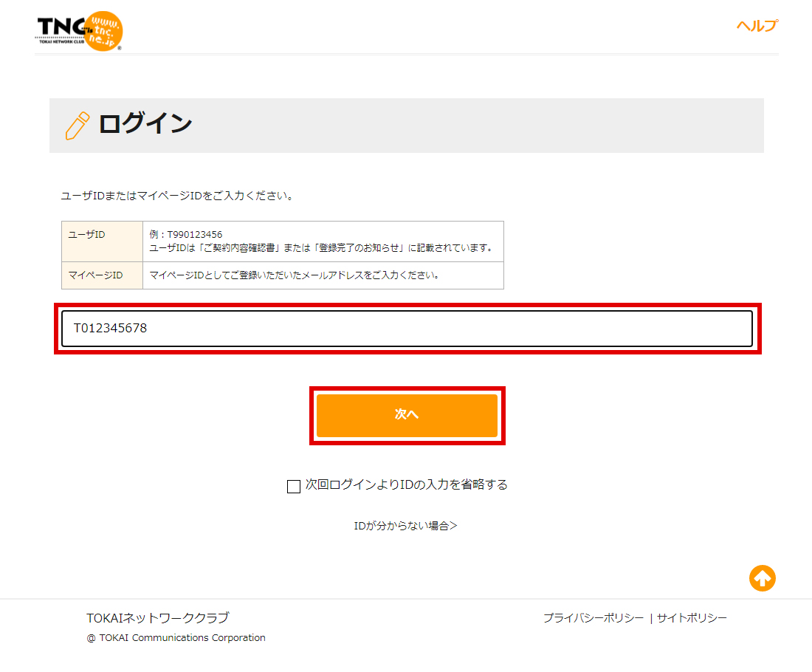The width and height of the screenshot is (812, 672).
Task: Click the ユーザID table header cell
Action: (x=87, y=235)
